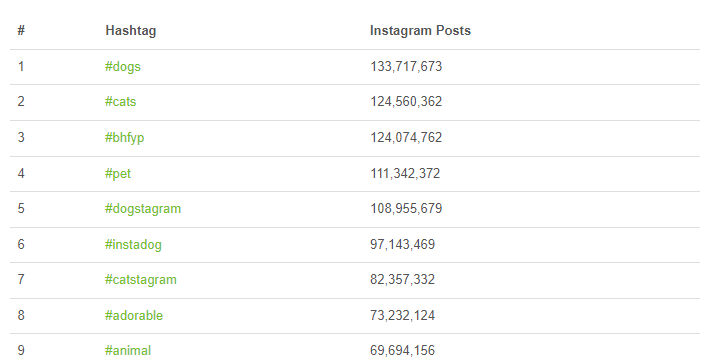Click the Instagram Posts column header
The height and width of the screenshot is (363, 712).
(x=420, y=30)
